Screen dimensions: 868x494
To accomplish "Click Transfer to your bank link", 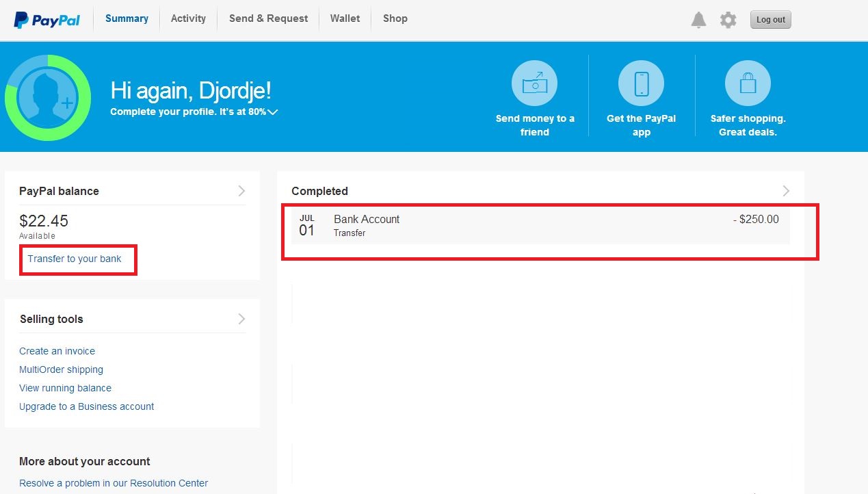I will (75, 259).
